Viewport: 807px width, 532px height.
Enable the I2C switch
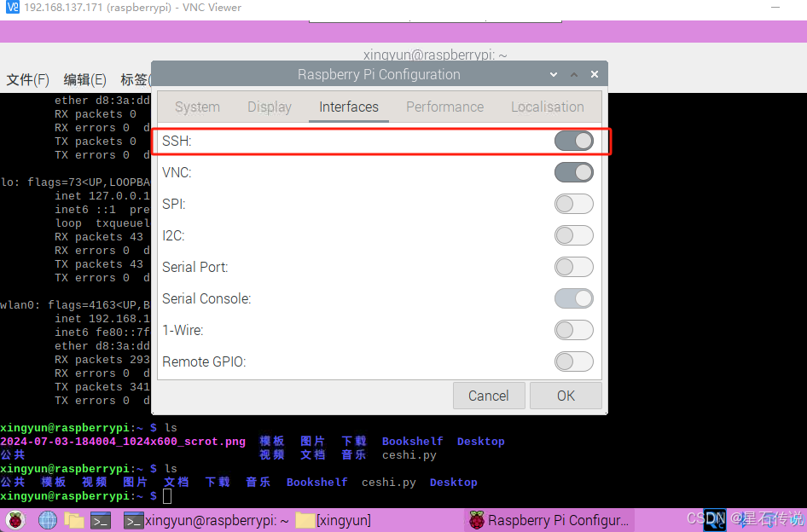(574, 235)
